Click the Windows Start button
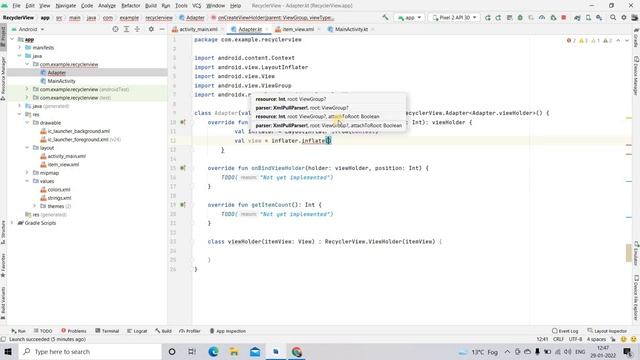 (8, 351)
